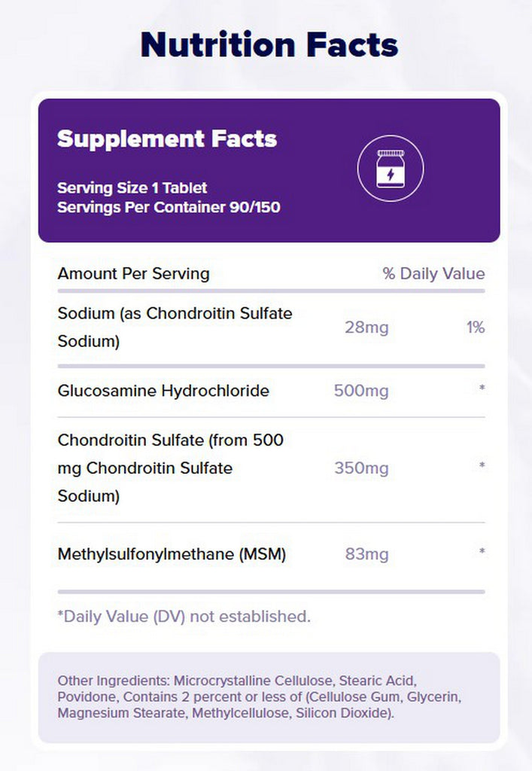Image resolution: width=532 pixels, height=771 pixels.
Task: Click the % Daily Value column header
Action: (433, 273)
